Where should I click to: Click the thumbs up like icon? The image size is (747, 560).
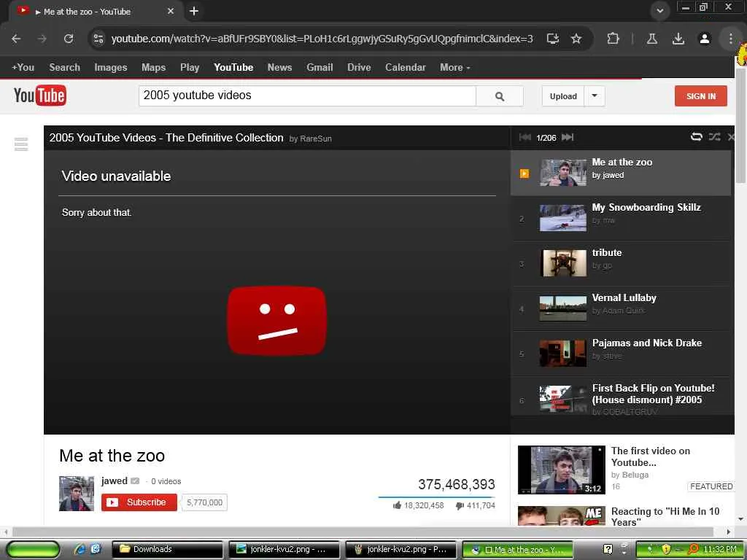(x=398, y=505)
